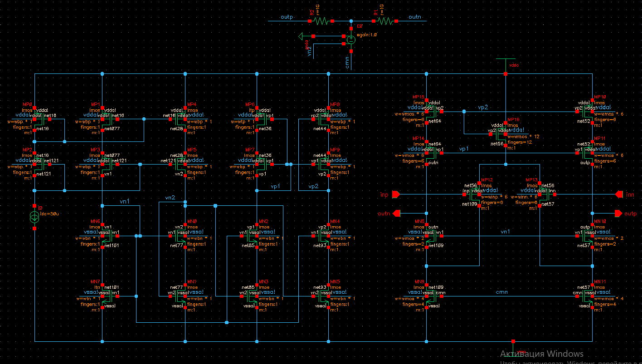Click the vp1 wire label below MP7
The height and width of the screenshot is (364, 642).
(x=276, y=186)
